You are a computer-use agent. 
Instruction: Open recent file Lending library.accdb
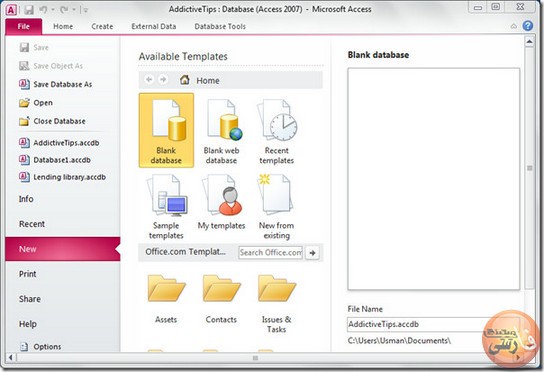pos(62,177)
